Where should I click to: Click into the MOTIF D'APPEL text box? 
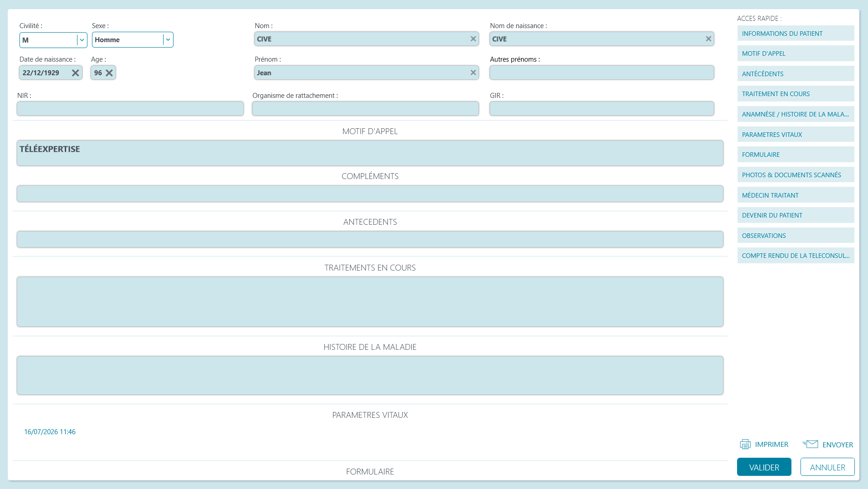coord(370,153)
